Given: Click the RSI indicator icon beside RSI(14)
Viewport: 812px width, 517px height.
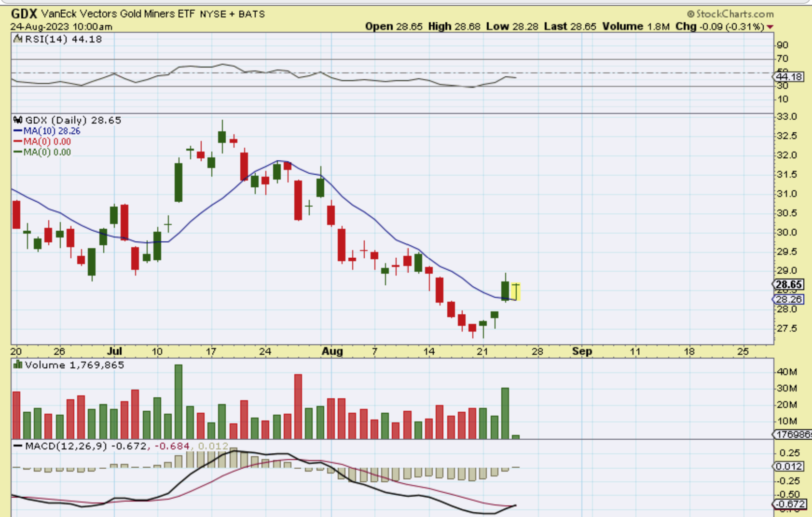Looking at the screenshot, I should coord(18,39).
